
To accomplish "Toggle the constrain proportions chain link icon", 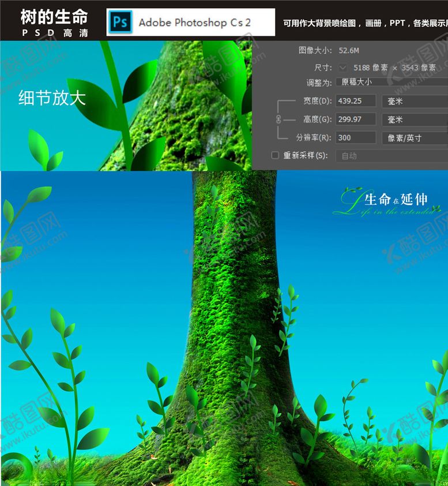I will [277, 119].
